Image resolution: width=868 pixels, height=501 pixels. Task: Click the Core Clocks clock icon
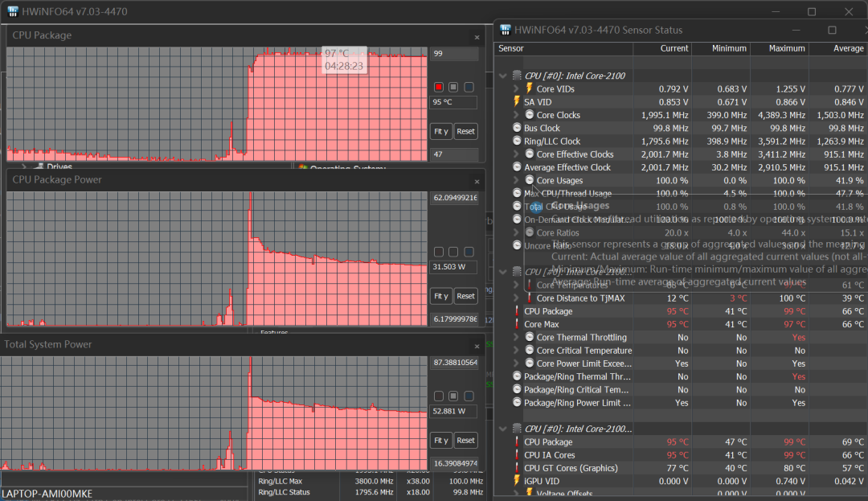tap(529, 114)
